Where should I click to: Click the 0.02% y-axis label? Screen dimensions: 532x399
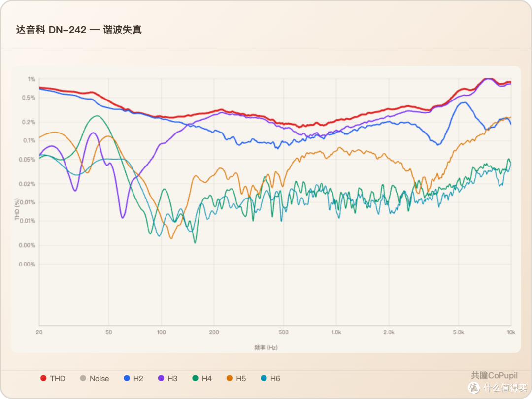27,184
